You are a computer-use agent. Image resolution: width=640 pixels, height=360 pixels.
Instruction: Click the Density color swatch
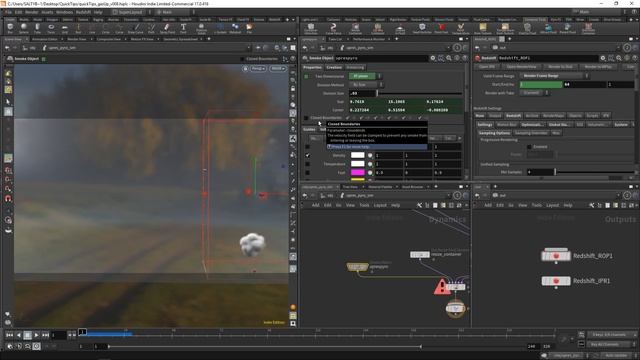[x=358, y=156]
